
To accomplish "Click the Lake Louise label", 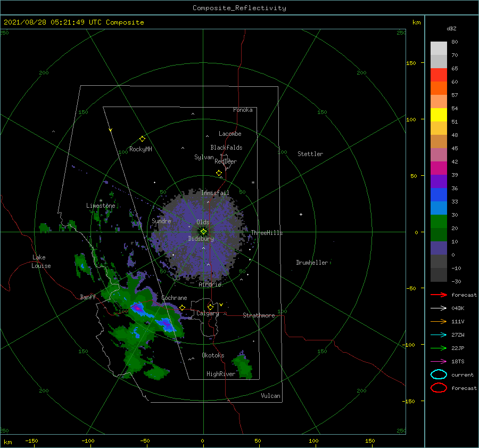I will (41, 262).
